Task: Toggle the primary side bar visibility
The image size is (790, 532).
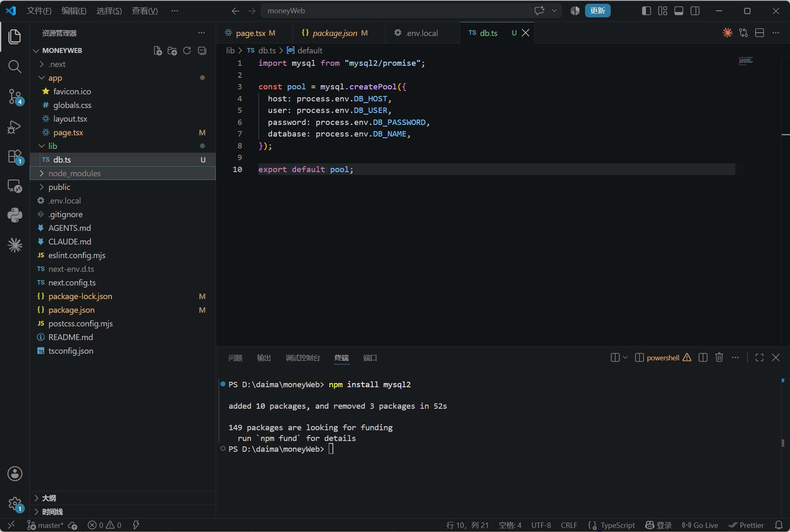Action: click(x=646, y=11)
